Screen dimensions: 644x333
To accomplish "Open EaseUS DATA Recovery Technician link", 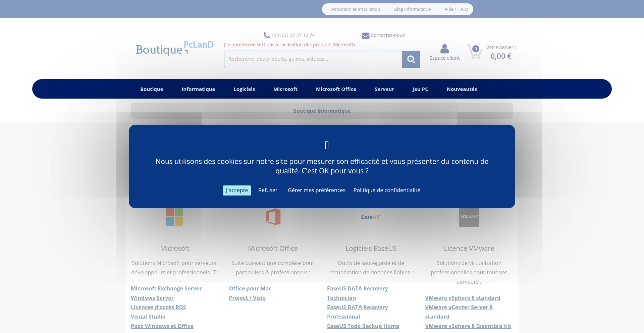I will pos(357,293).
